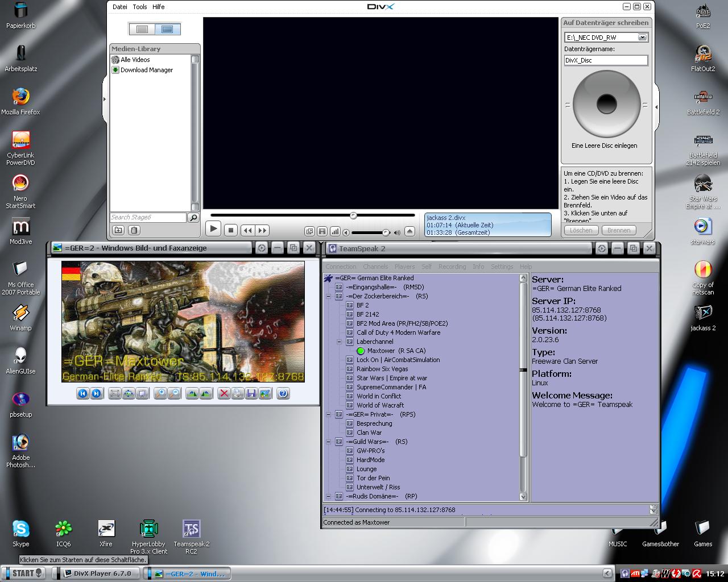
Task: Print the image from viewer toolbar
Action: point(238,393)
